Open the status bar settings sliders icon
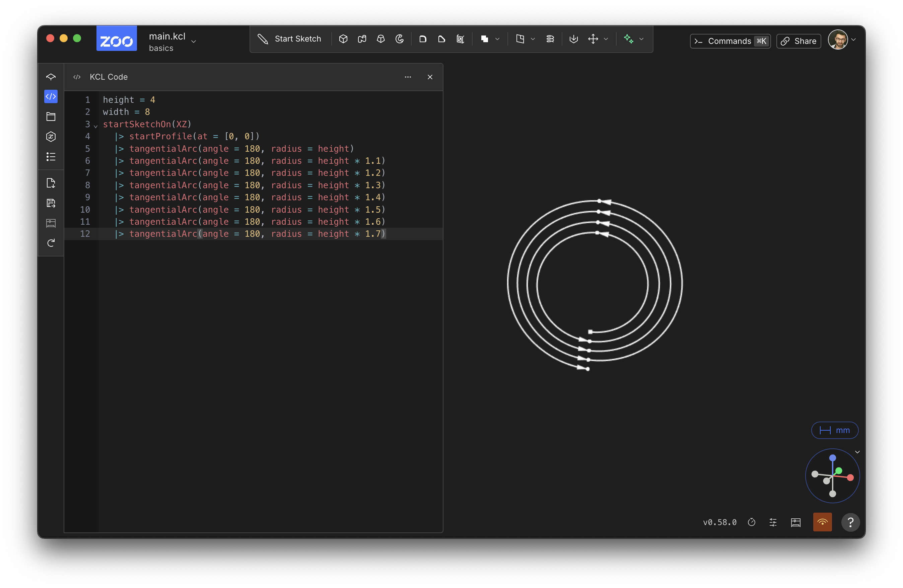Screen dimensions: 903x588 [773, 522]
